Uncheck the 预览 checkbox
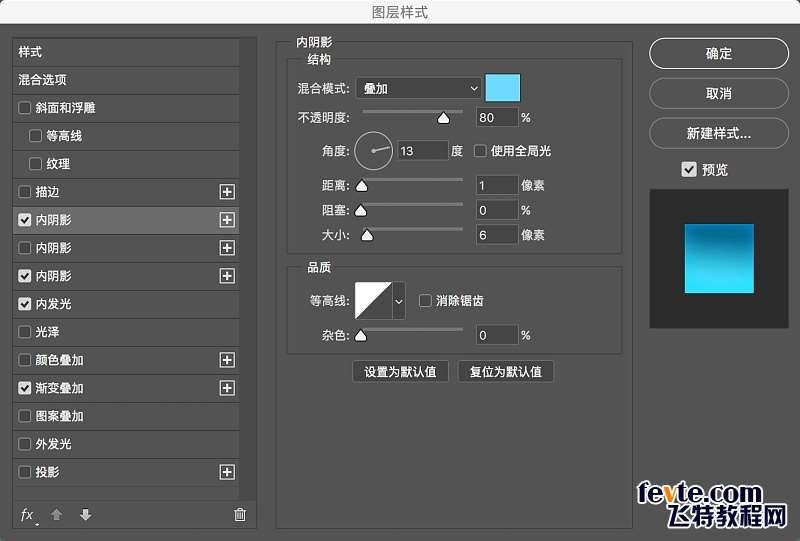Viewport: 800px width, 541px height. tap(689, 169)
